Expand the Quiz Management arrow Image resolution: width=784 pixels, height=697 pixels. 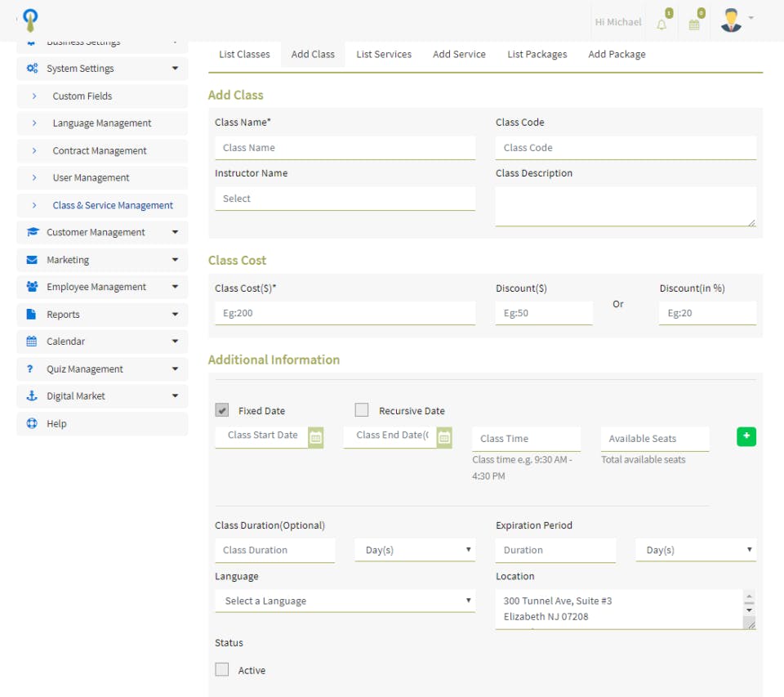[x=175, y=369]
